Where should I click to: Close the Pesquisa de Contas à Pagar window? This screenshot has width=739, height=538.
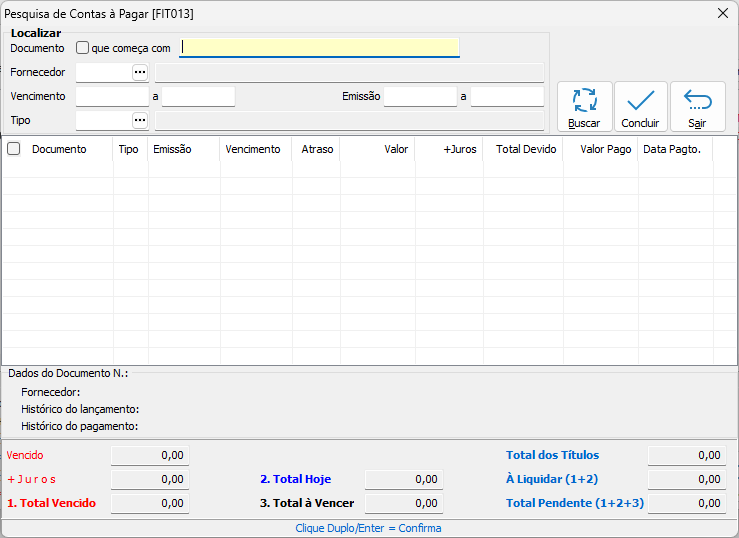point(723,13)
